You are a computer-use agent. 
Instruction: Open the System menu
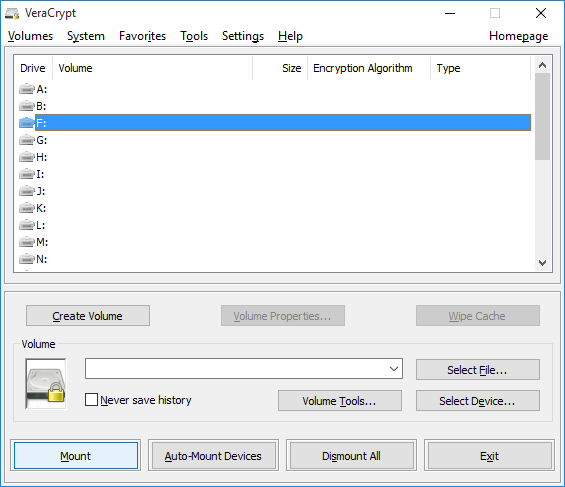(86, 36)
